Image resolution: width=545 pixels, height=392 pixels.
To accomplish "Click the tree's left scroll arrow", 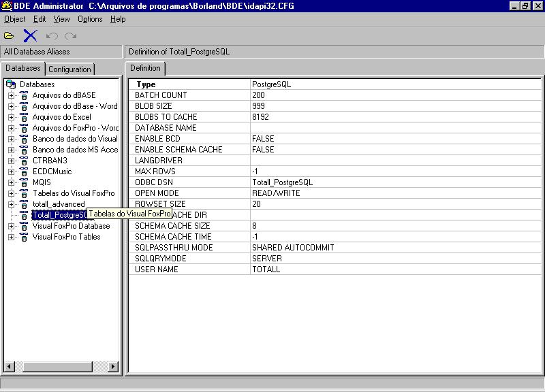I will 10,366.
